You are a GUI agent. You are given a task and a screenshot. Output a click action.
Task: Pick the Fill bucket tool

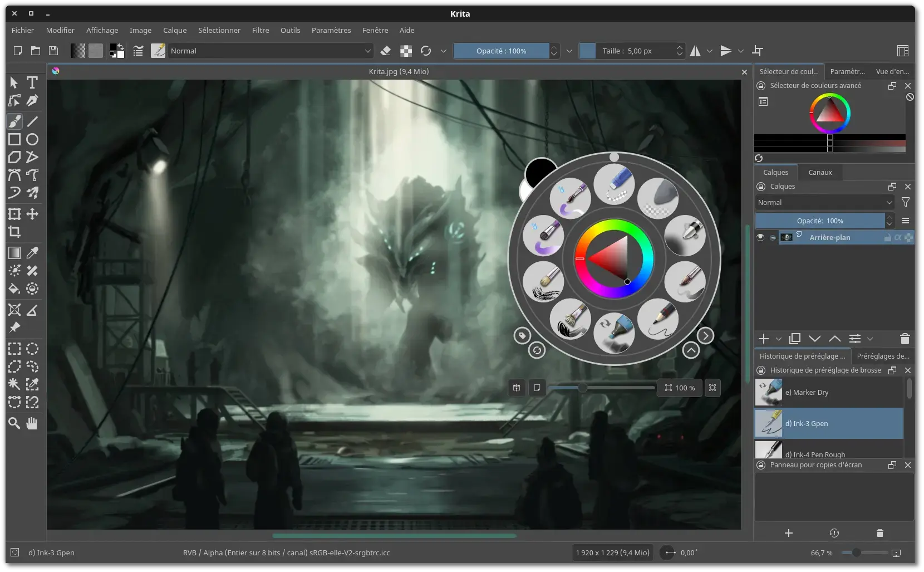pyautogui.click(x=14, y=289)
